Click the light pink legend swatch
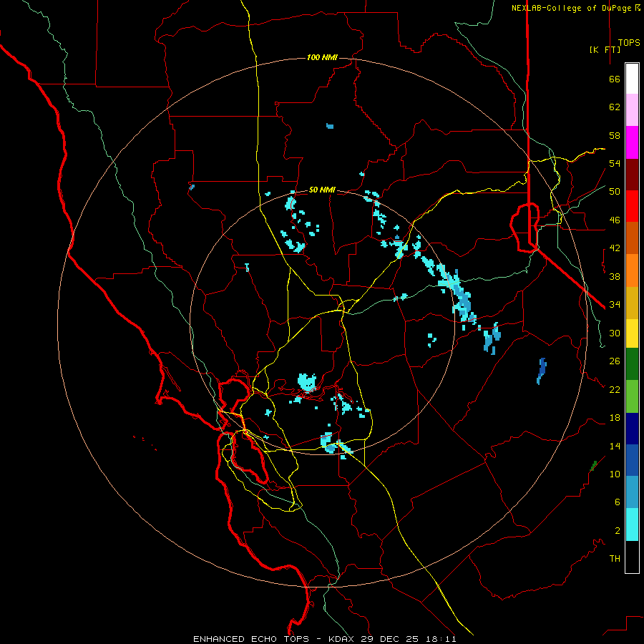This screenshot has width=644, height=644. 632,110
